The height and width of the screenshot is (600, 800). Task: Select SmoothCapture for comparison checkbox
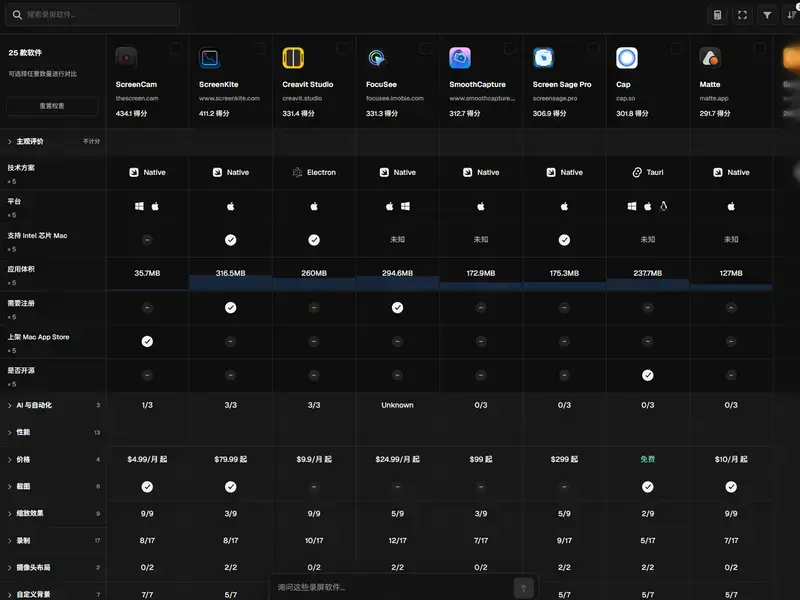pos(509,48)
